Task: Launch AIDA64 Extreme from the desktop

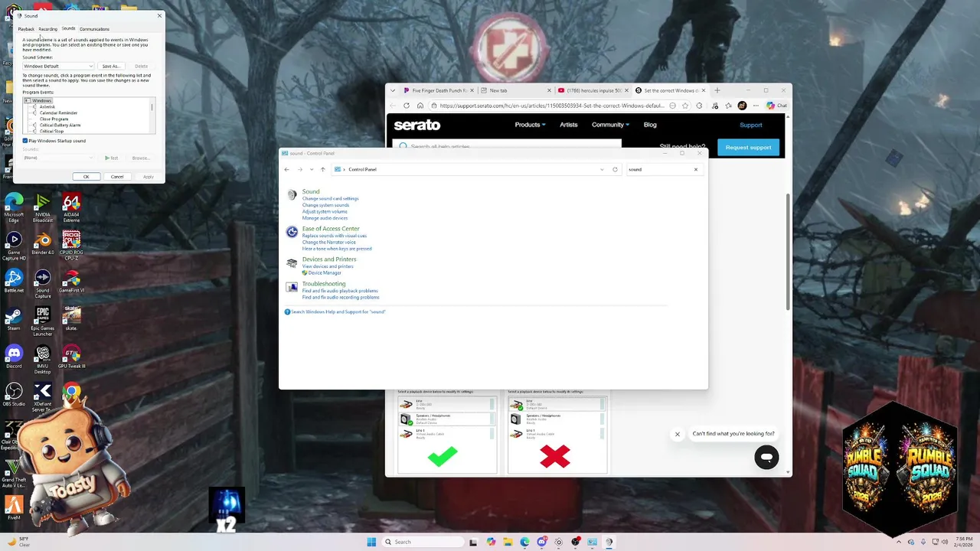Action: click(x=71, y=207)
